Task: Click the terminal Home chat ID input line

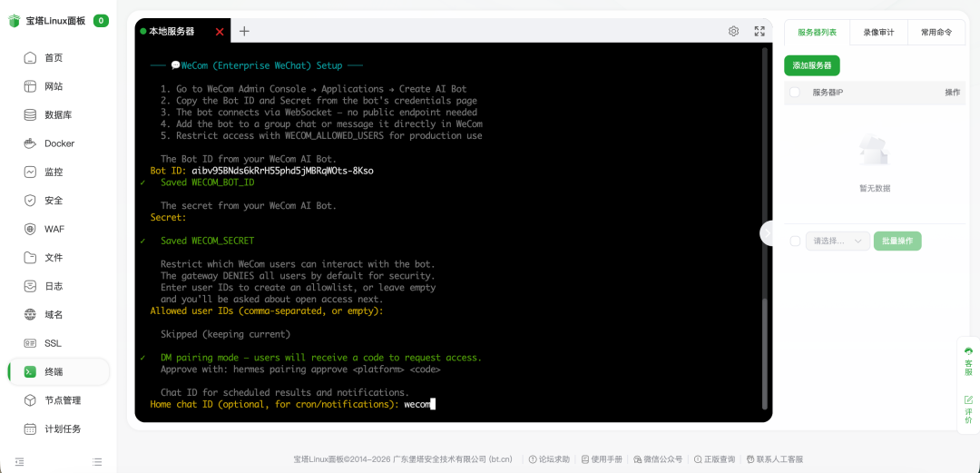Action: (x=292, y=404)
